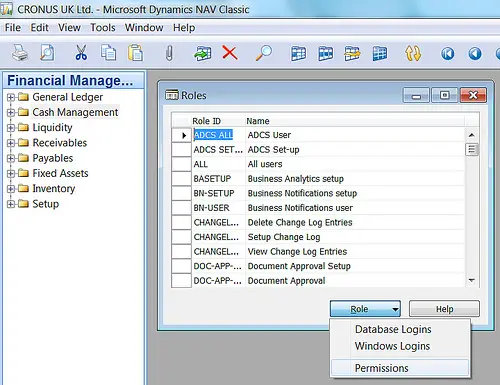Click the row selector for ADCS ALL
The height and width of the screenshot is (385, 500).
181,135
